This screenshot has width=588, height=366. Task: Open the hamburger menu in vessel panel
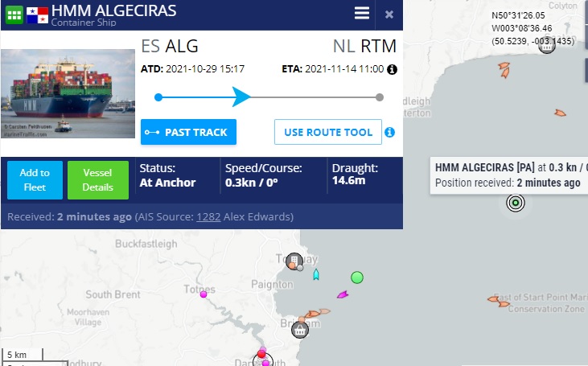(362, 14)
